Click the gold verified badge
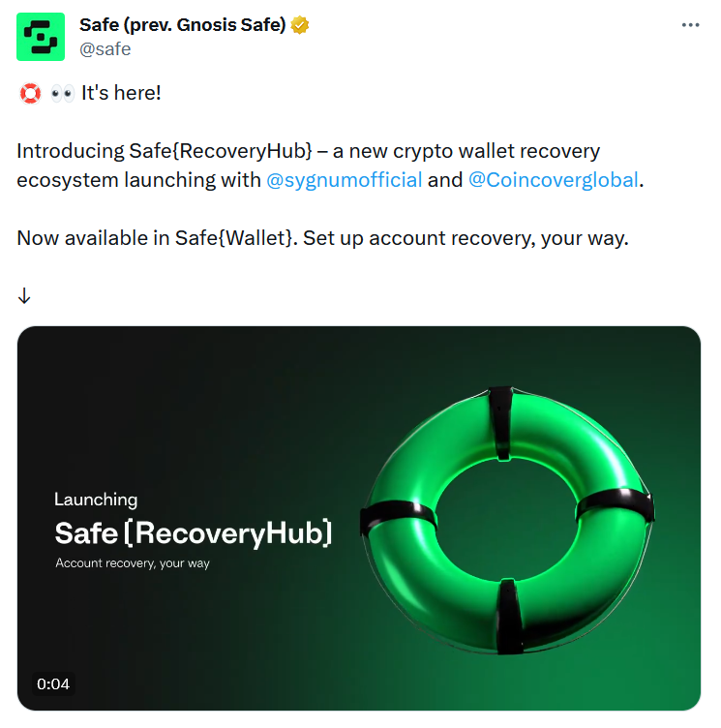The width and height of the screenshot is (721, 728). (300, 25)
